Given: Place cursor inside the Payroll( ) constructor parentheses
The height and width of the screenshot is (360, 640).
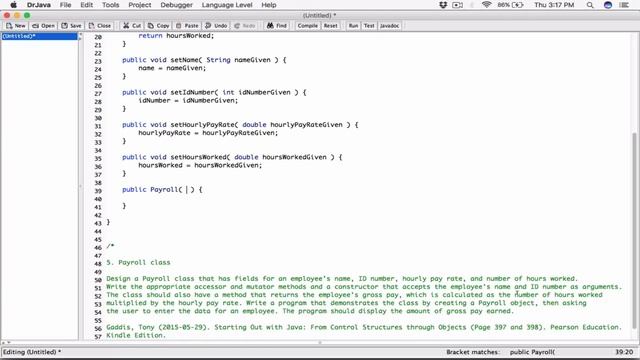Looking at the screenshot, I should (x=187, y=190).
